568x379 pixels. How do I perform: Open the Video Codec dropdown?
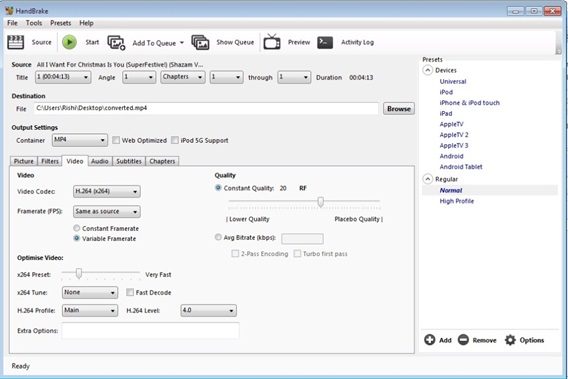[107, 191]
